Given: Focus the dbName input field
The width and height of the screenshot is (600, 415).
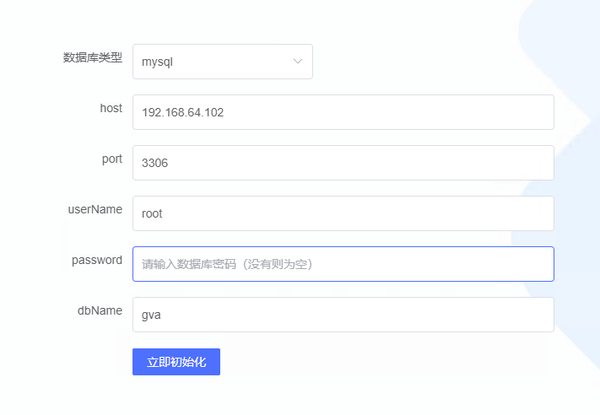Looking at the screenshot, I should click(343, 314).
